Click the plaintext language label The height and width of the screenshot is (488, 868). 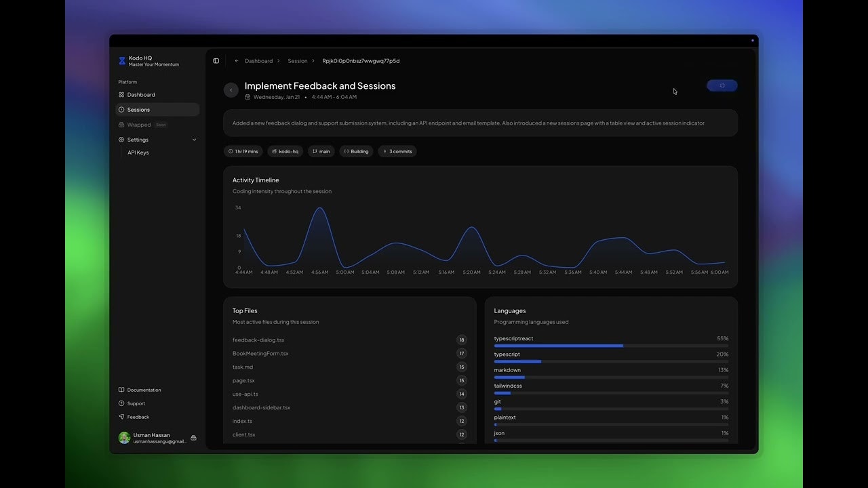(x=505, y=418)
